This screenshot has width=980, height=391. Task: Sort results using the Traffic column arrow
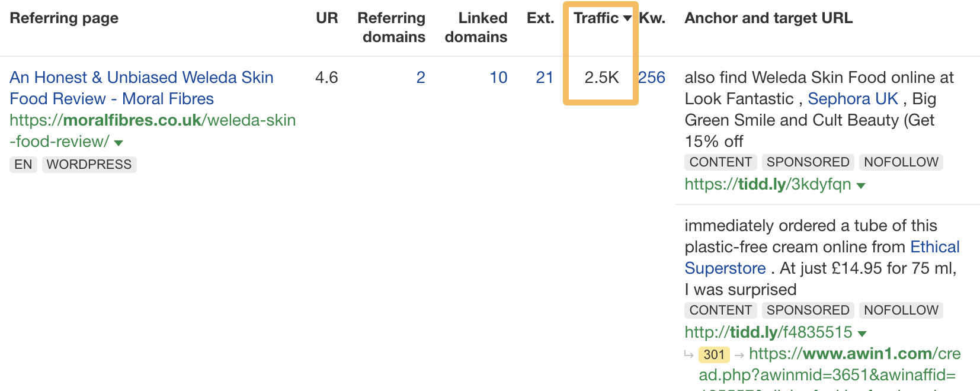coord(627,18)
